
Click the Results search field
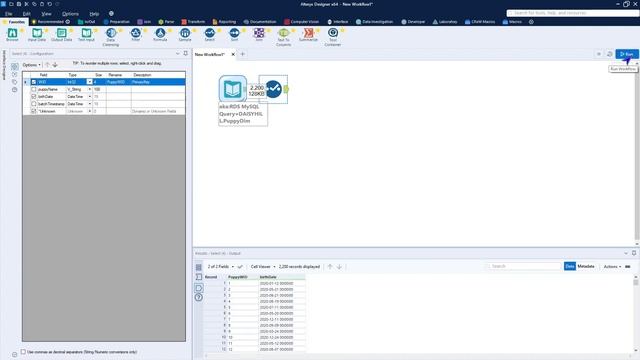tap(524, 266)
